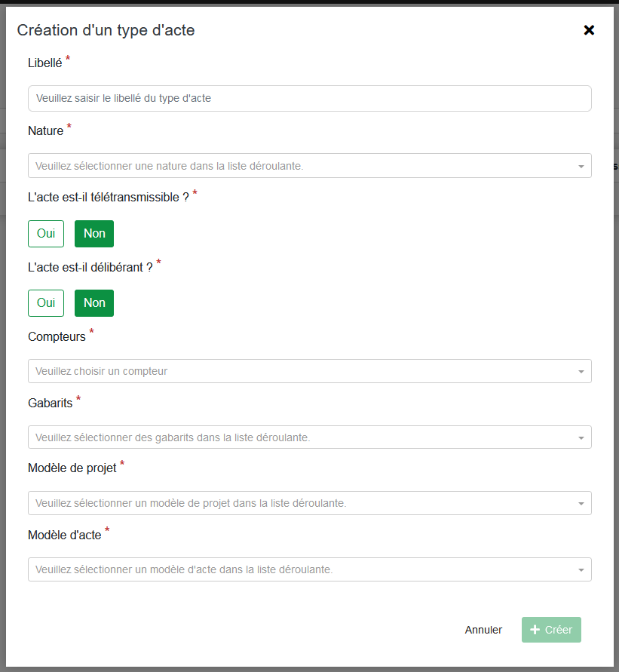
Task: Click the Modèle d'acte arrow icon
Action: tap(581, 570)
